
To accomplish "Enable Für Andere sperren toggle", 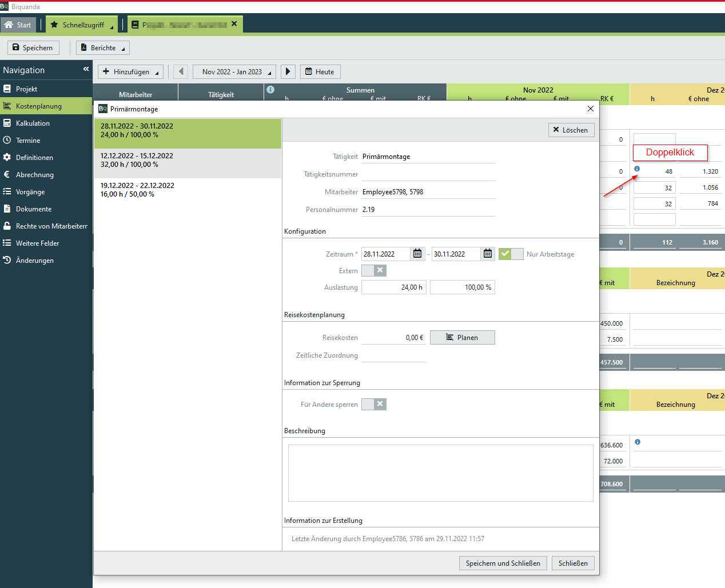I will point(374,404).
